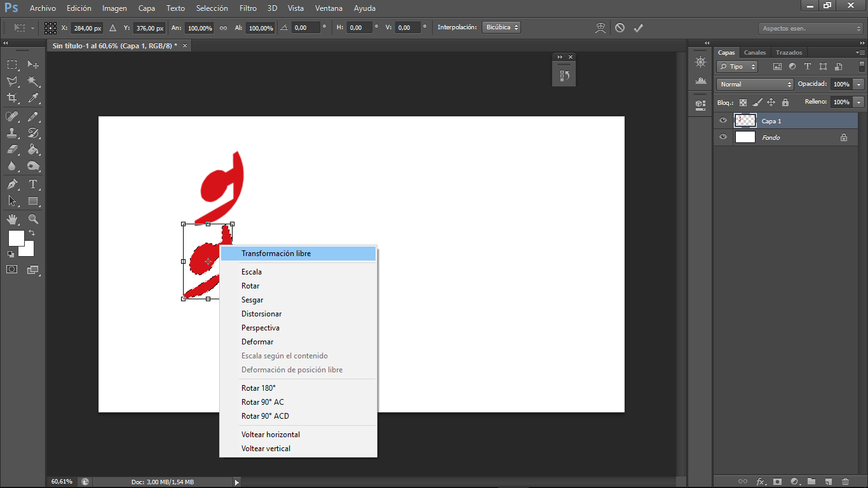Create a new layer group folder
Viewport: 868px width, 488px height.
click(x=811, y=482)
